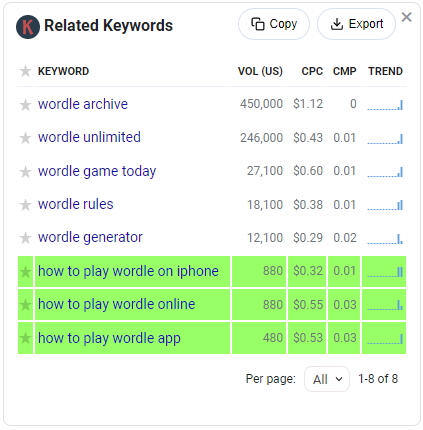Click the $0.53 CPC value

[x=308, y=338]
